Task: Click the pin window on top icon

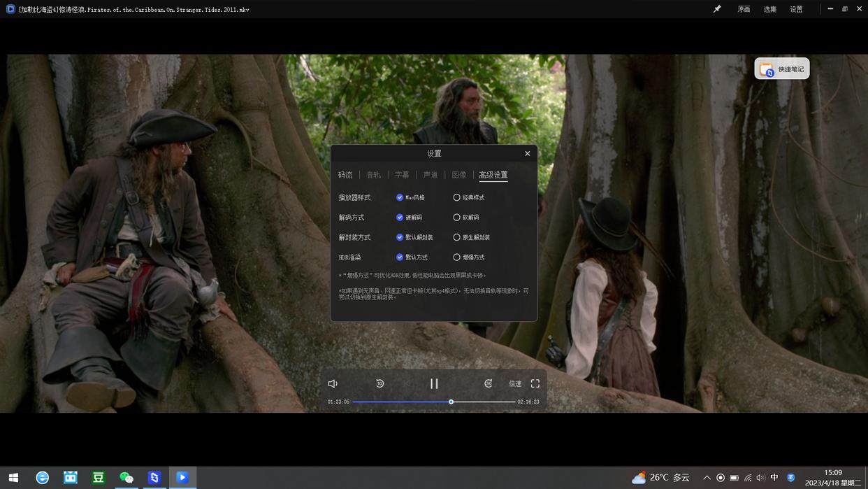Action: 717,9
